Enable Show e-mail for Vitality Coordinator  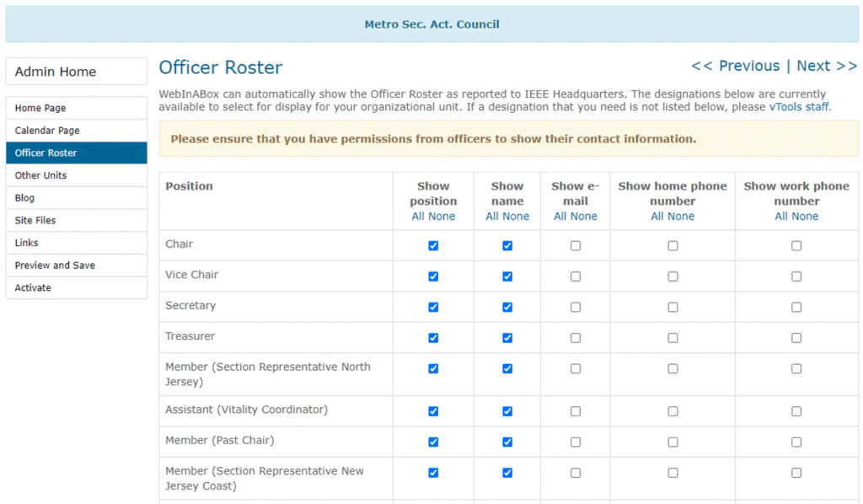[575, 411]
